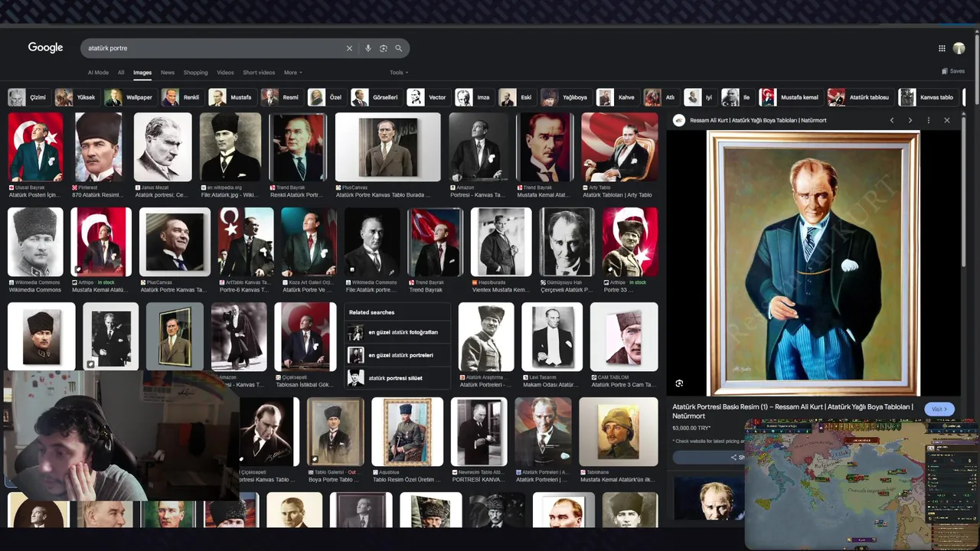Filter by Renkli chip
The height and width of the screenshot is (551, 980).
(x=181, y=97)
